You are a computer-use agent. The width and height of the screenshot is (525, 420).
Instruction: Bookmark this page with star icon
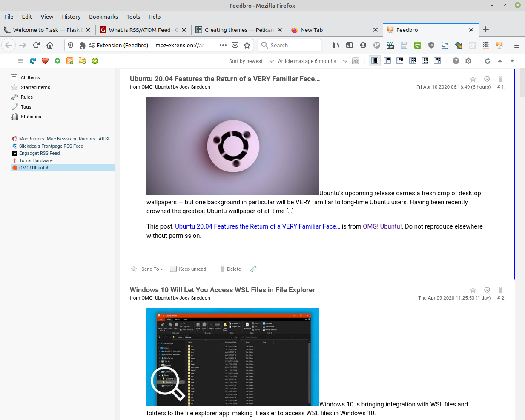(247, 45)
